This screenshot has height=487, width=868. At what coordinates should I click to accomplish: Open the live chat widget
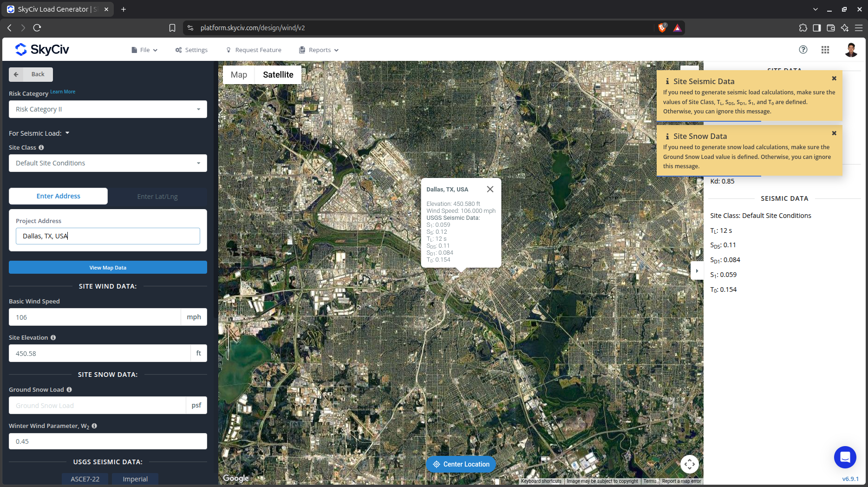pyautogui.click(x=845, y=457)
